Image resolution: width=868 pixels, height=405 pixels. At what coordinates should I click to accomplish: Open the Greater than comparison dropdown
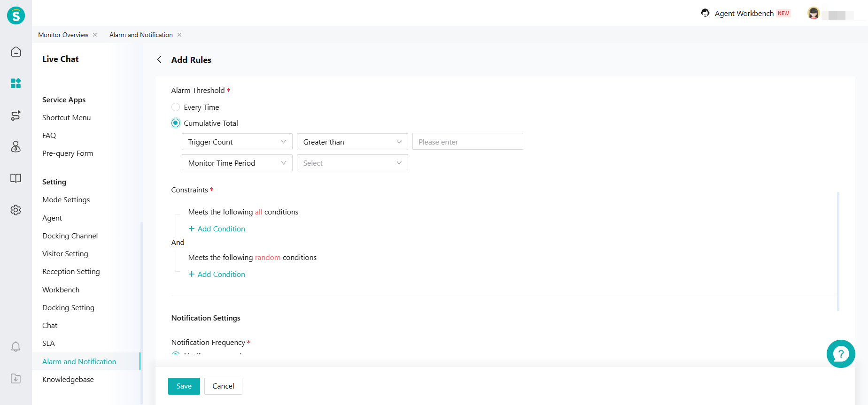point(352,142)
